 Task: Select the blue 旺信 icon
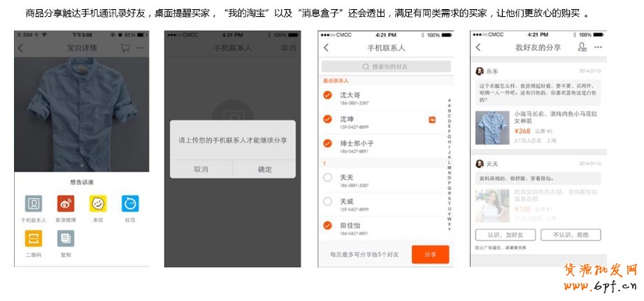coord(130,204)
